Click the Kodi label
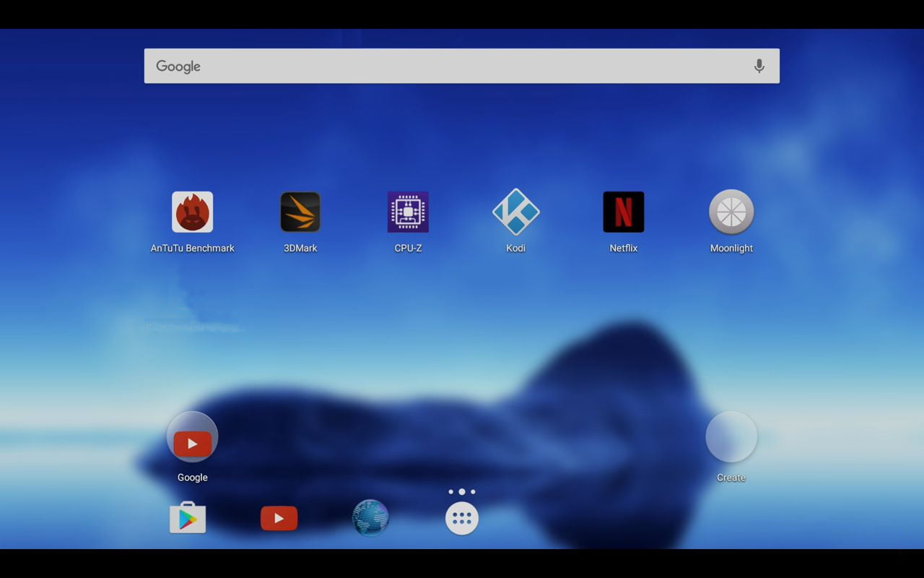Image resolution: width=924 pixels, height=578 pixels. (x=515, y=248)
